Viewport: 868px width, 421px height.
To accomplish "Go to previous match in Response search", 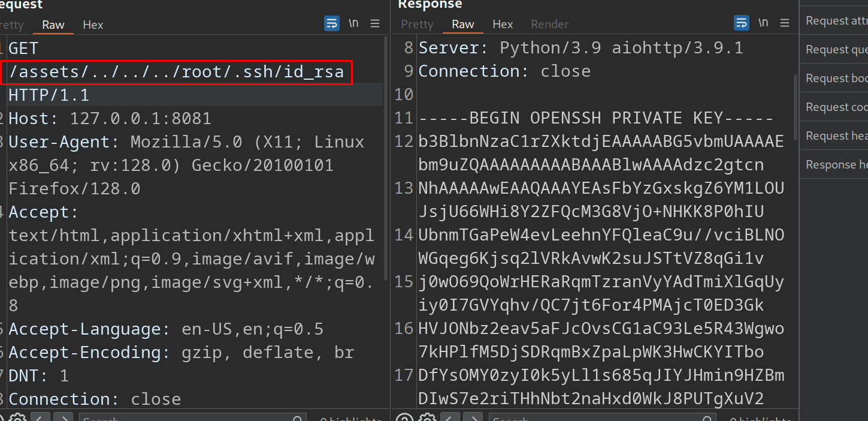I will tap(450, 418).
